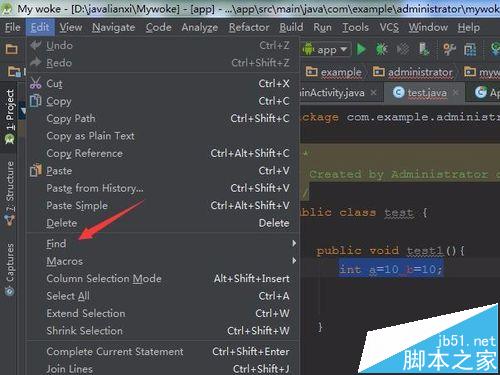Open the Find submenu entry

(x=163, y=243)
